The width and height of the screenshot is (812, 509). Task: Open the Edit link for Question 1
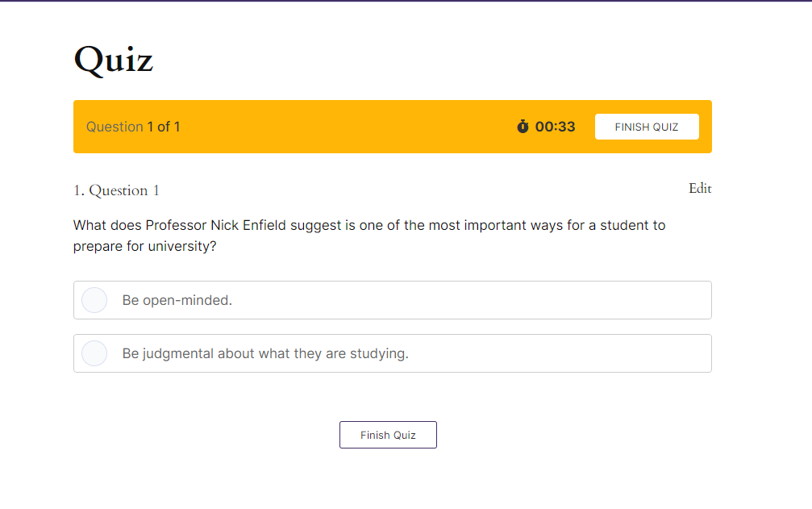[700, 189]
